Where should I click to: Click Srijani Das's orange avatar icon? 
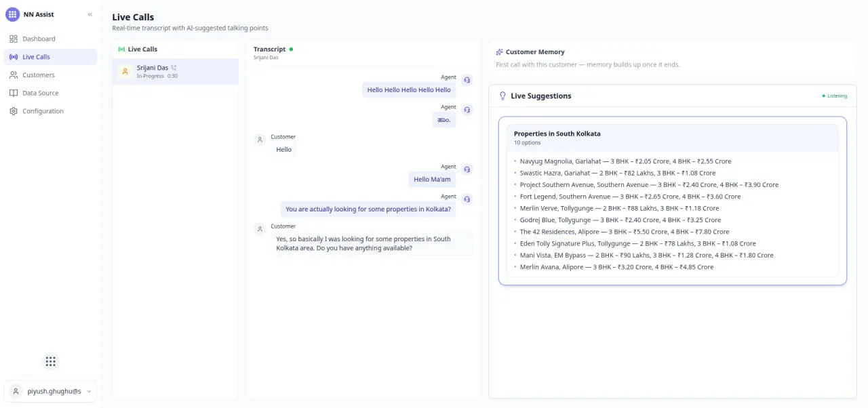click(x=125, y=71)
